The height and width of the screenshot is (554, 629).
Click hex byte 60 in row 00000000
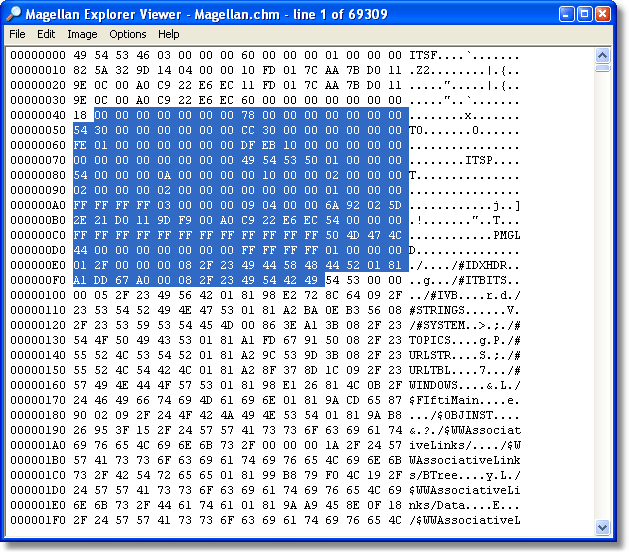coord(248,55)
